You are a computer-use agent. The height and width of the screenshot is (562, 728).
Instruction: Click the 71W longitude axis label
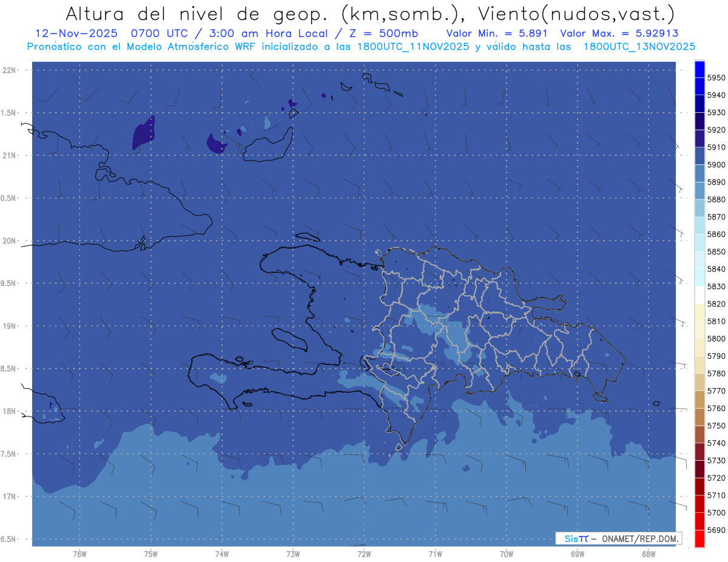436,554
